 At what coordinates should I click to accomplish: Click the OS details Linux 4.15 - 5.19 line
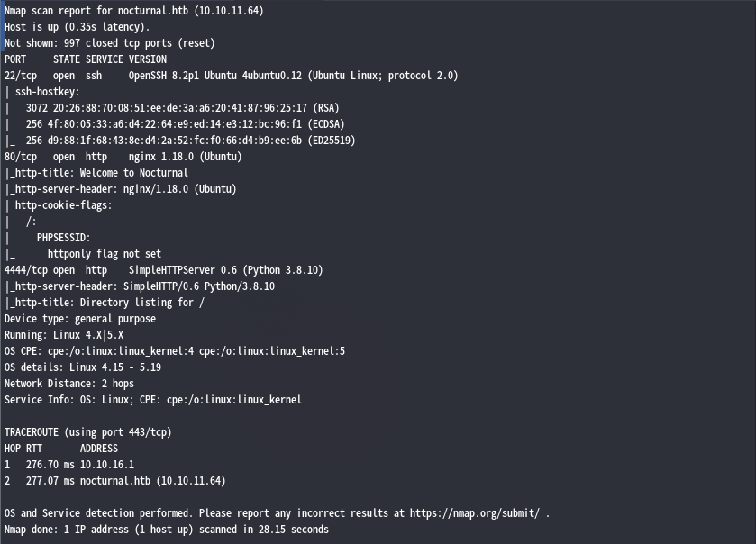click(x=83, y=367)
